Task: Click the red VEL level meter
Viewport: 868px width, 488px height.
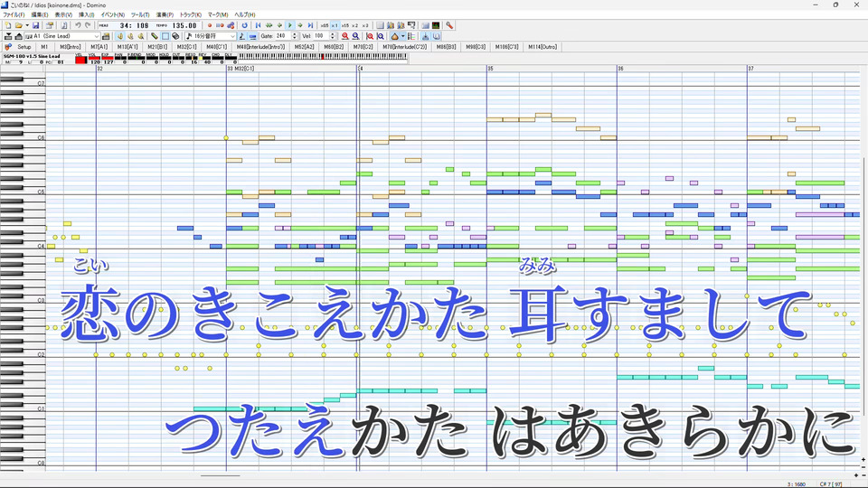Action: point(80,60)
